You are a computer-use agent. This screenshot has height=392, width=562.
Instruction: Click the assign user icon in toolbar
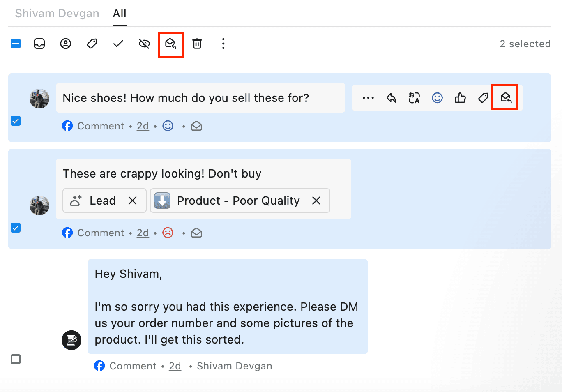point(66,44)
